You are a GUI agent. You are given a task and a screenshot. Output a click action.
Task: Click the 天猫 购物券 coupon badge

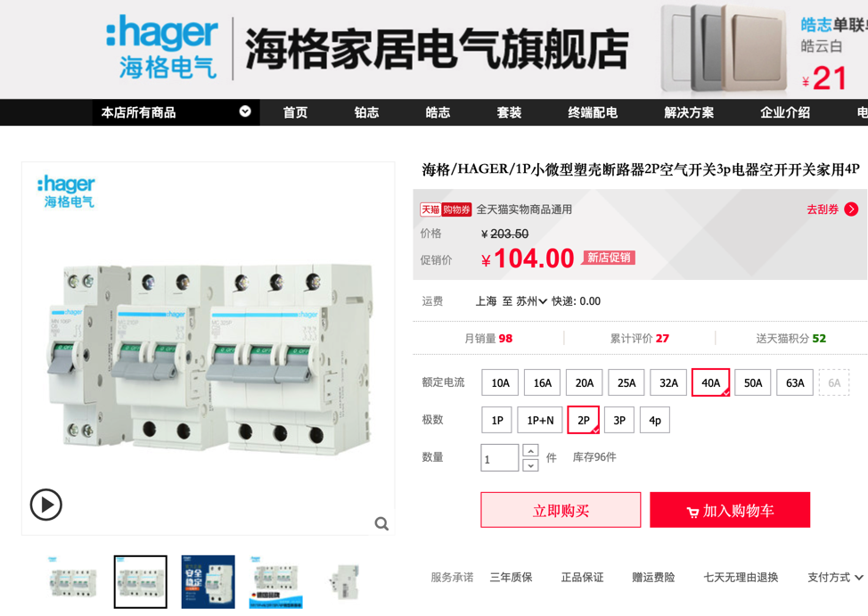point(446,209)
